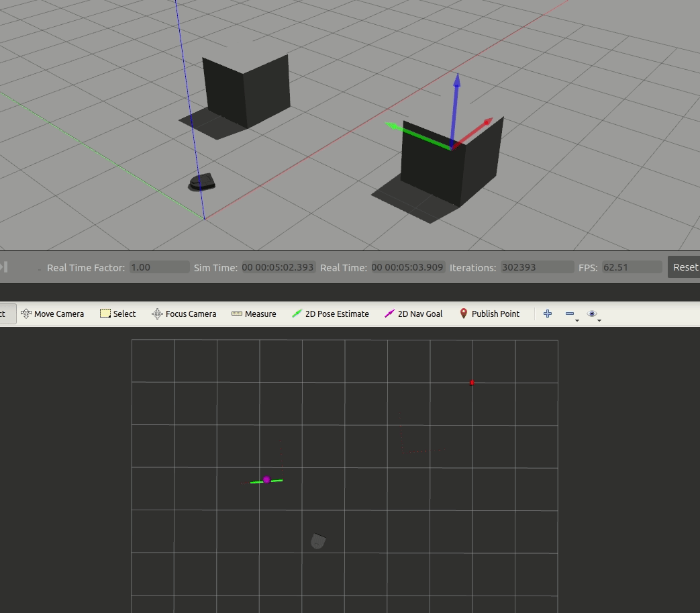Click the magenta goal marker in RViz
This screenshot has width=700, height=613.
coord(266,479)
